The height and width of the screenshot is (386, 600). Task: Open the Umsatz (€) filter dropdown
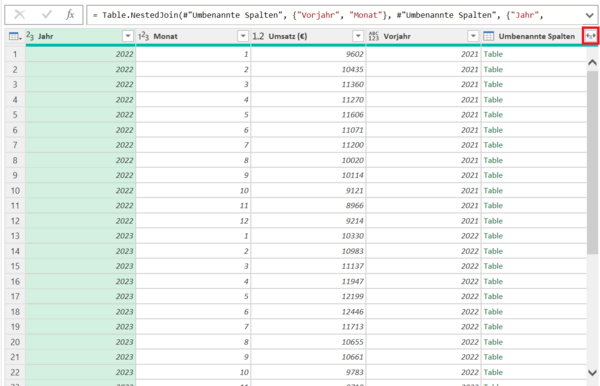tap(358, 36)
